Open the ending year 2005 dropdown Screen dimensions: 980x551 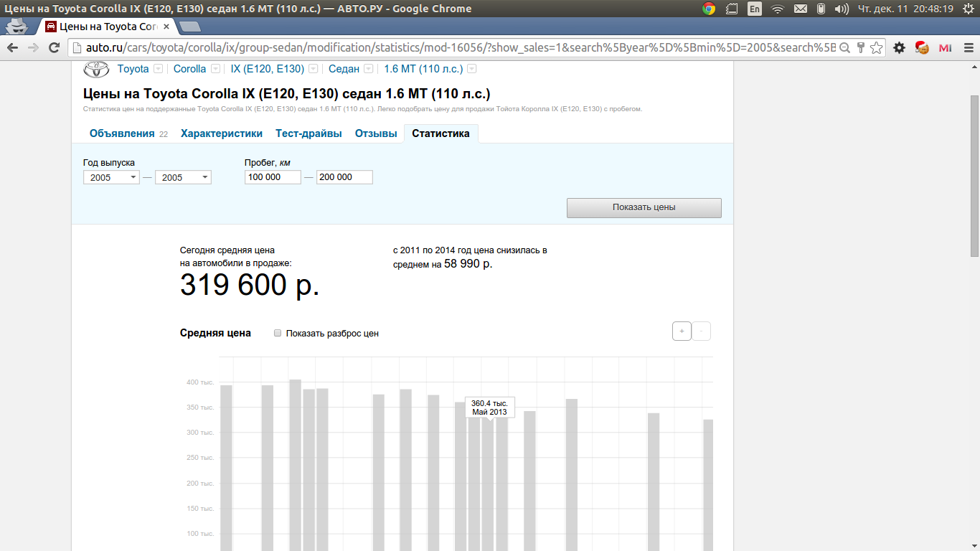pyautogui.click(x=183, y=177)
